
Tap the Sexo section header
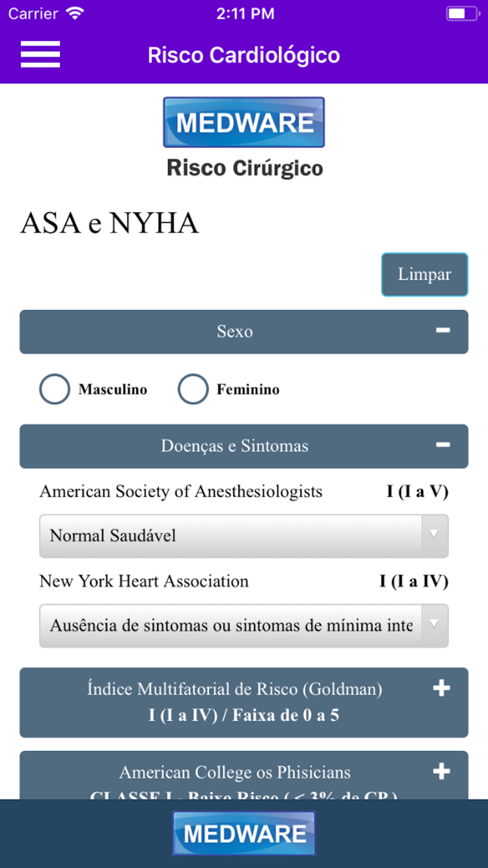(x=234, y=331)
